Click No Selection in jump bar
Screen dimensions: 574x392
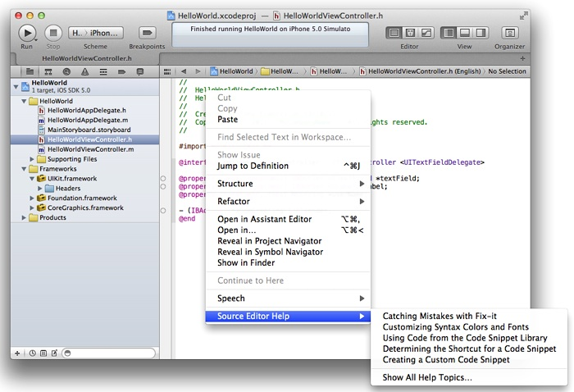(507, 71)
